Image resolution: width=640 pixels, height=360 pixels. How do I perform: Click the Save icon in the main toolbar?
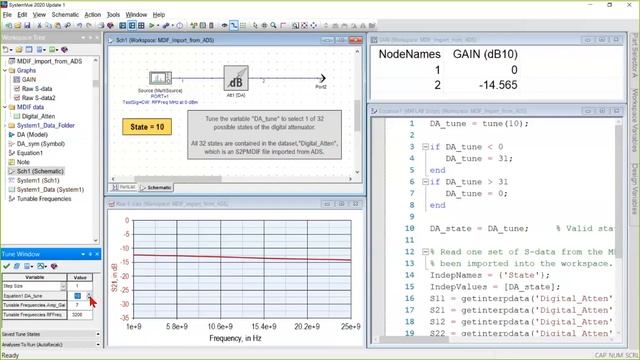(x=27, y=25)
